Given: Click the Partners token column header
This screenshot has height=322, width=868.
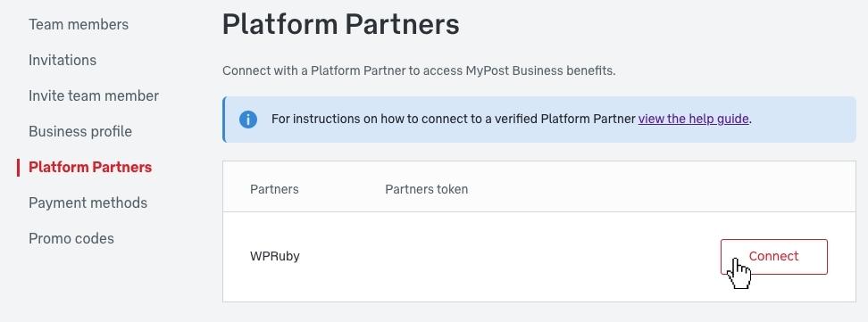Looking at the screenshot, I should pyautogui.click(x=426, y=189).
